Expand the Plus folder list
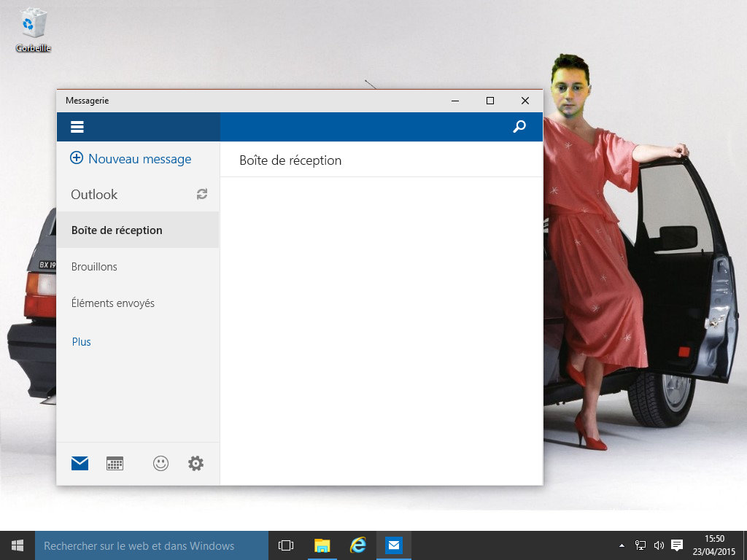747x560 pixels. point(82,342)
